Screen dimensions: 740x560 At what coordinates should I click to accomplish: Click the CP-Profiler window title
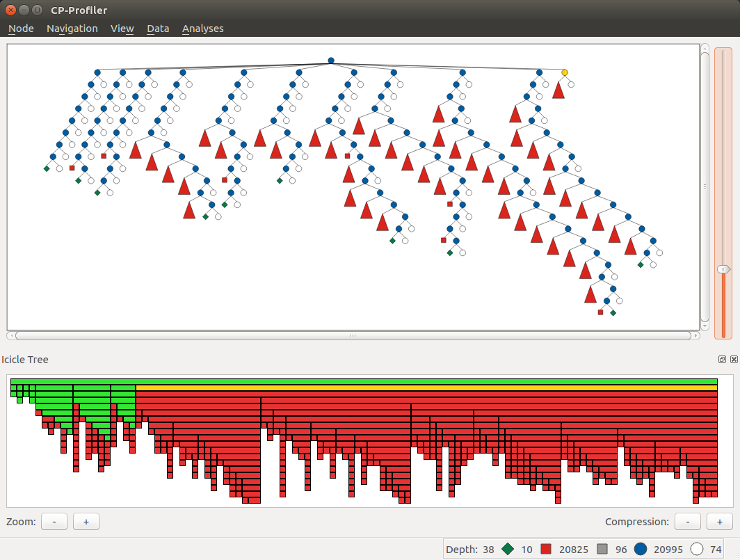click(x=79, y=10)
